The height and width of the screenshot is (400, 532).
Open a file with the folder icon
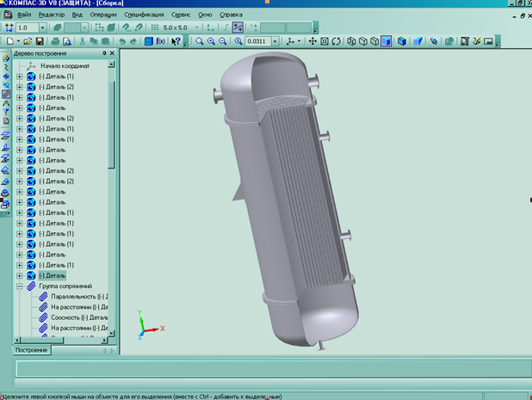tap(28, 41)
